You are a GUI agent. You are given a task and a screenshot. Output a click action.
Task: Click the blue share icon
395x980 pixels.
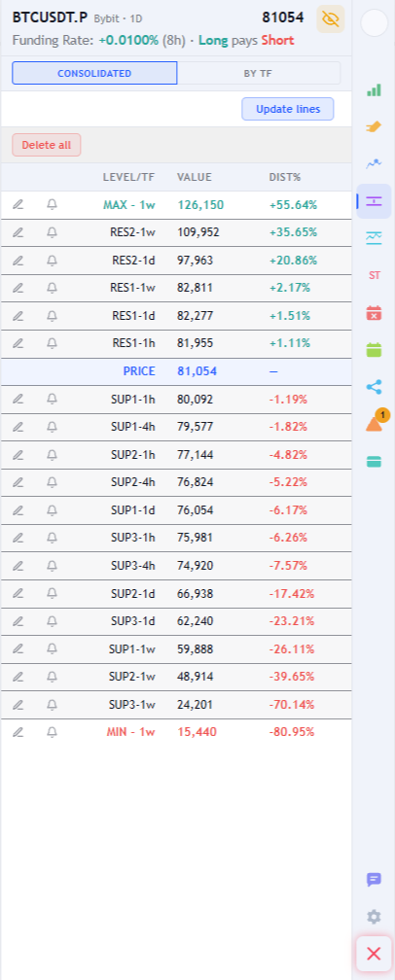tap(374, 387)
